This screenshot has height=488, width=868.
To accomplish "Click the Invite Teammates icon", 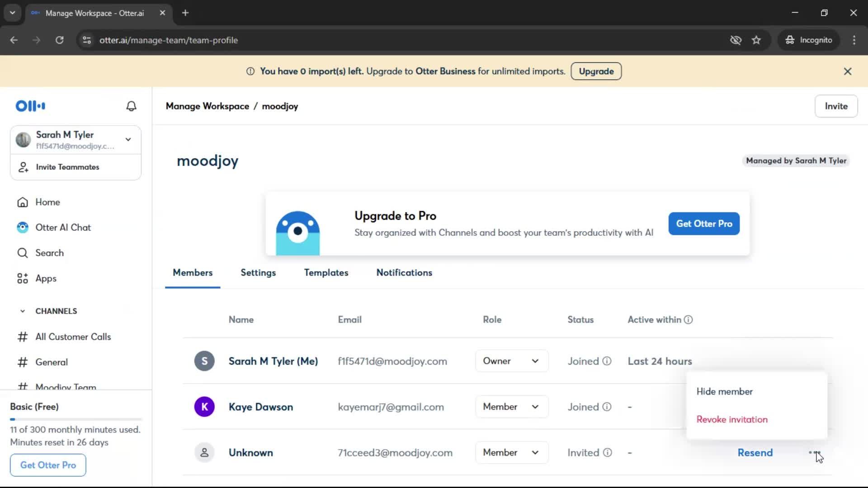I will (x=23, y=167).
